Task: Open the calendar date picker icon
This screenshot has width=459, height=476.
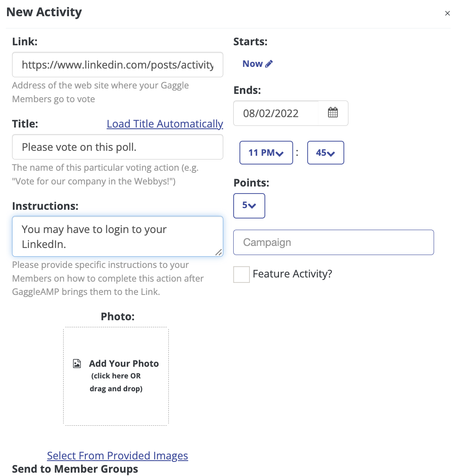Action: [x=333, y=113]
